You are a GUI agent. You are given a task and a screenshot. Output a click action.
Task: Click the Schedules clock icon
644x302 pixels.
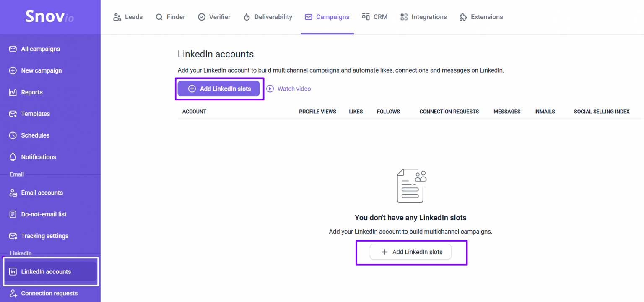pos(13,135)
